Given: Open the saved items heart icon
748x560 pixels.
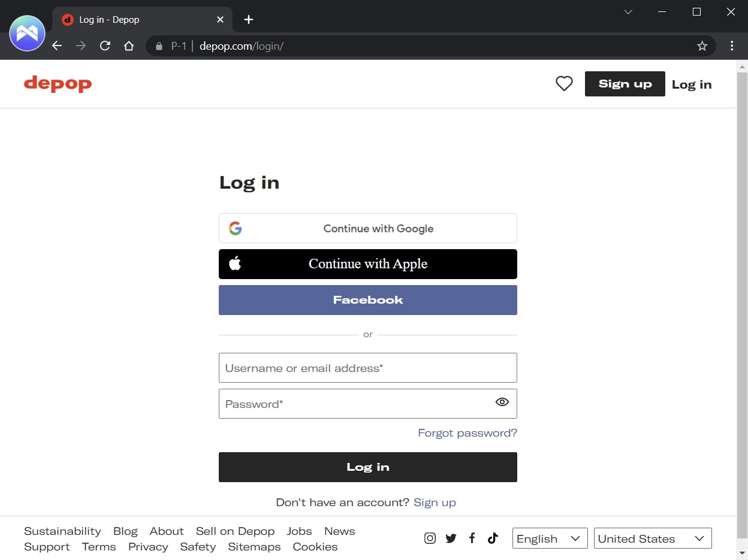Looking at the screenshot, I should 564,84.
